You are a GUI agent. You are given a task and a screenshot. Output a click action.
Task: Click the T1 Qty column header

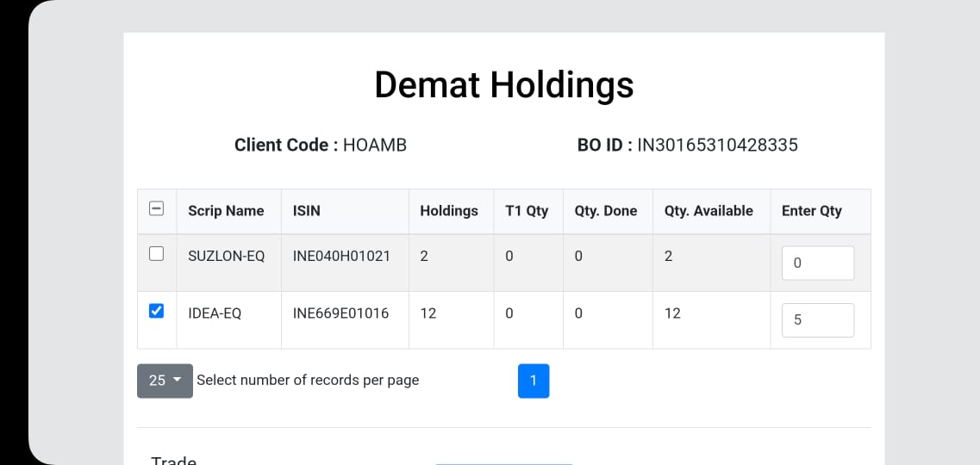(527, 211)
